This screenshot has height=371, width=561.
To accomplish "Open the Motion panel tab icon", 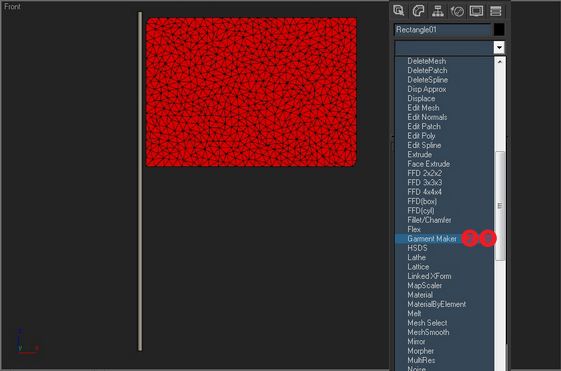I will point(457,11).
